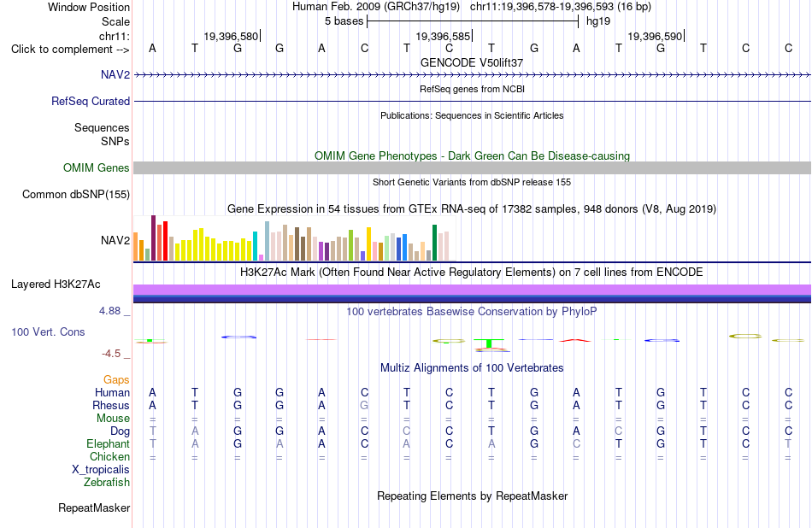The height and width of the screenshot is (528, 812).
Task: Click the Zebrafish species row label
Action: (x=107, y=483)
